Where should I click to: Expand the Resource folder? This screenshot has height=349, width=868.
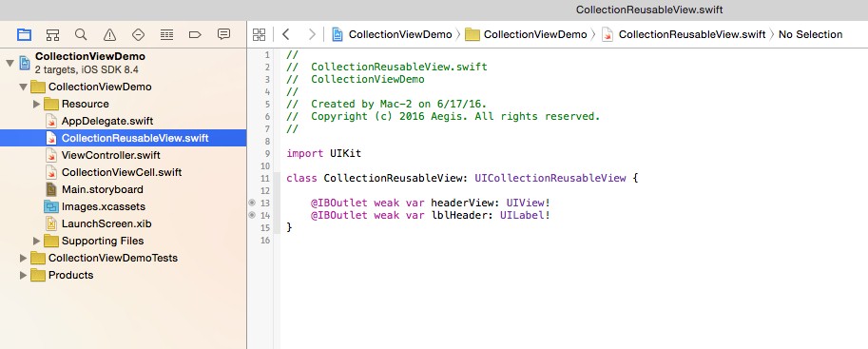pyautogui.click(x=36, y=104)
